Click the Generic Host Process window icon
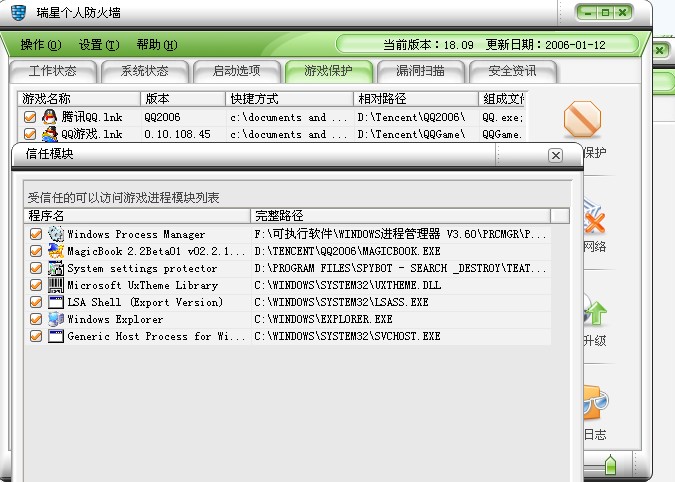The height and width of the screenshot is (482, 675). (x=56, y=336)
